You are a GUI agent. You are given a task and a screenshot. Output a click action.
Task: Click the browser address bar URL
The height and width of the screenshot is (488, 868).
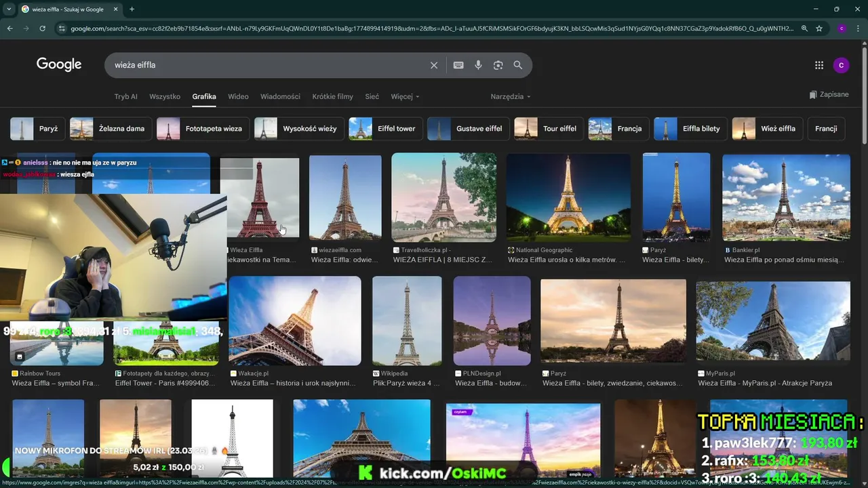click(431, 28)
